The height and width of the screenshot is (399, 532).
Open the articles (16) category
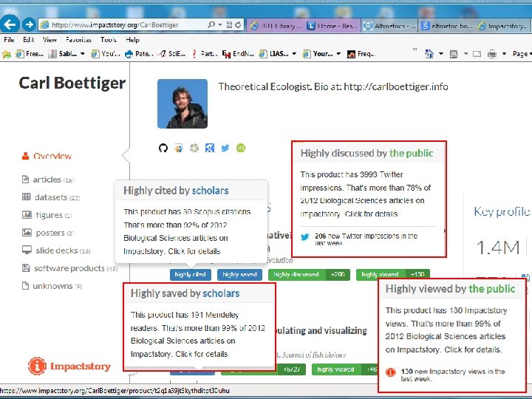pos(48,180)
